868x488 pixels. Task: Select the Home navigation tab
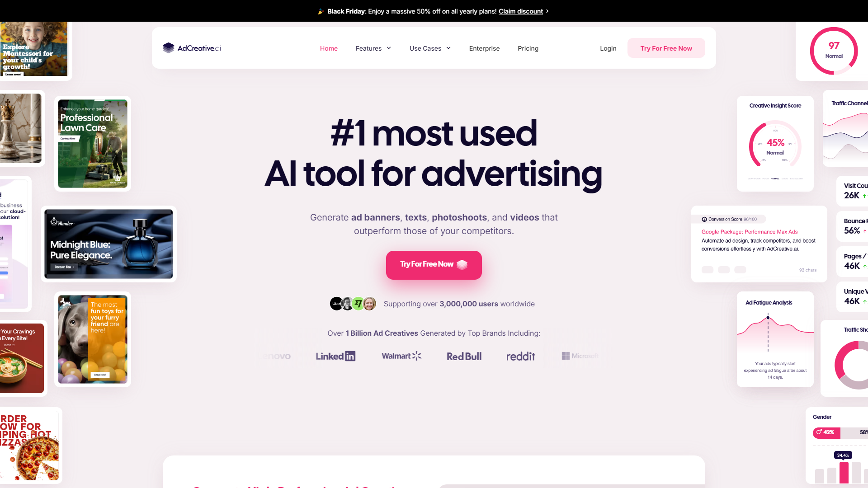pyautogui.click(x=329, y=48)
